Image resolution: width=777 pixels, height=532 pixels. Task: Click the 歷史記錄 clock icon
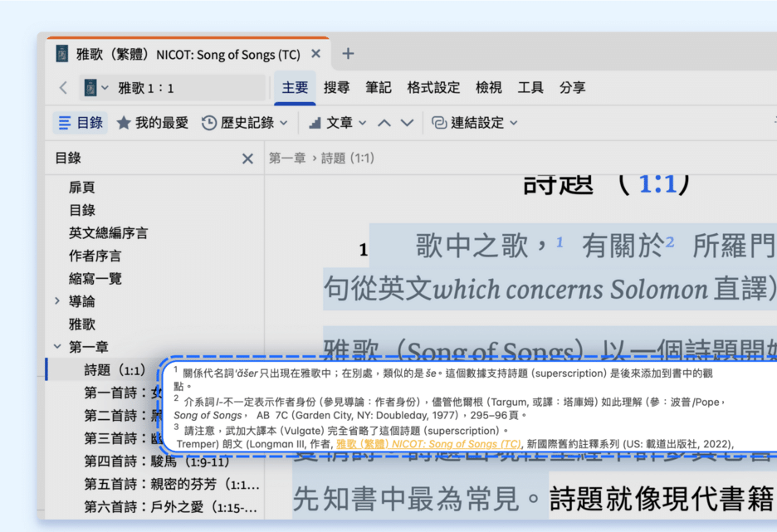pos(208,122)
